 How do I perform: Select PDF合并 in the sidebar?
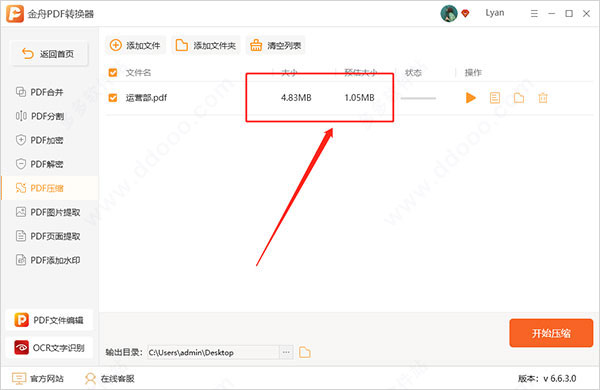[50, 92]
